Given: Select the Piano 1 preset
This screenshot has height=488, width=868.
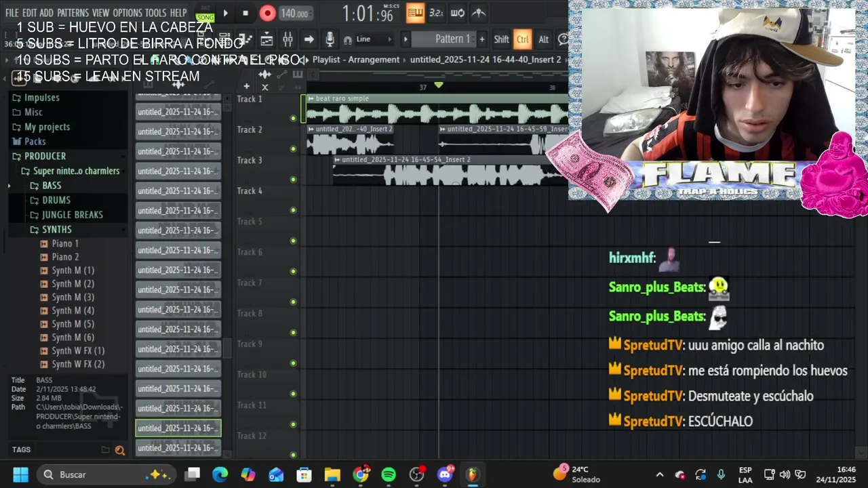Looking at the screenshot, I should pos(65,244).
